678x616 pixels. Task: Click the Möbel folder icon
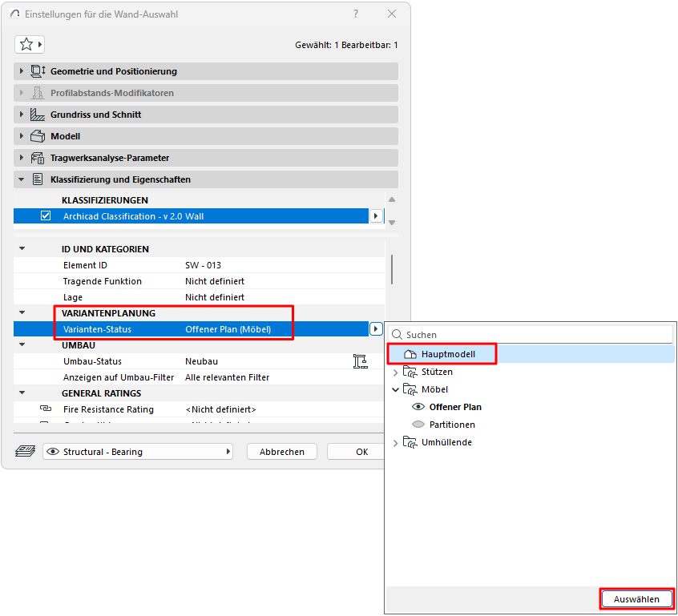point(410,389)
